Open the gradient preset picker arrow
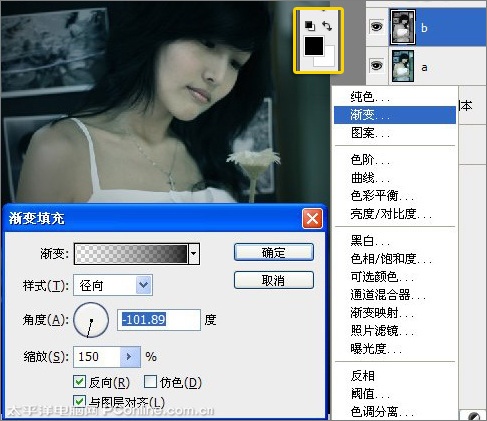 click(x=194, y=254)
